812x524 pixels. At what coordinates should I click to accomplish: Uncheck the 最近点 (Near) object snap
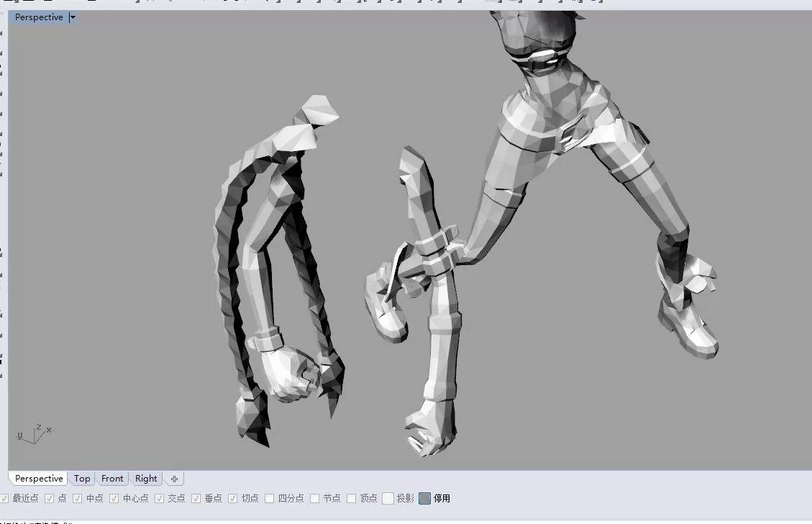5,497
